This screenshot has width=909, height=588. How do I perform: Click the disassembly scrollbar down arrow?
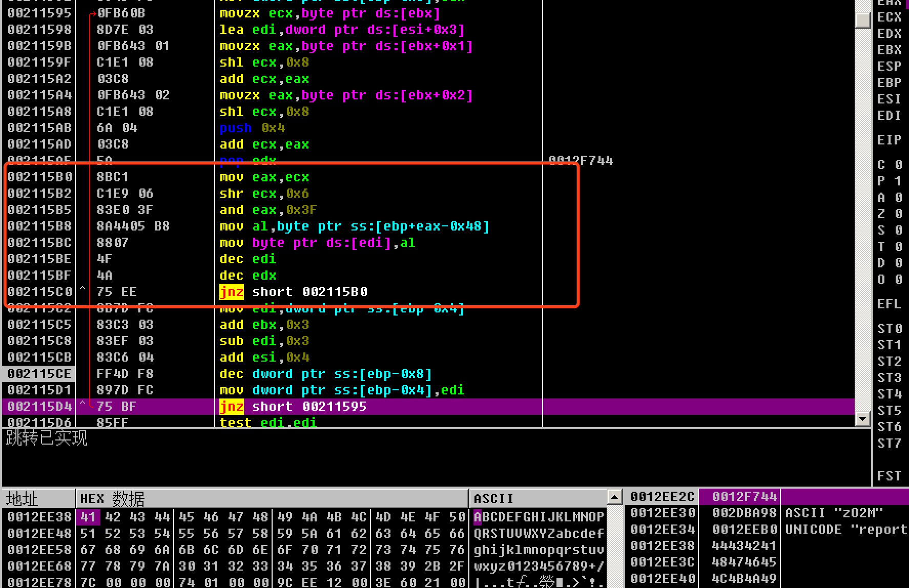point(863,418)
